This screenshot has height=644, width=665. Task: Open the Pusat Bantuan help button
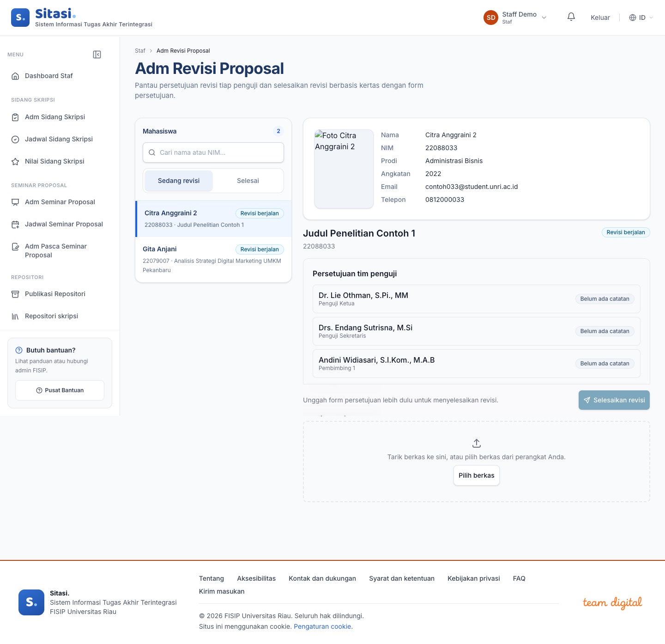click(x=60, y=390)
